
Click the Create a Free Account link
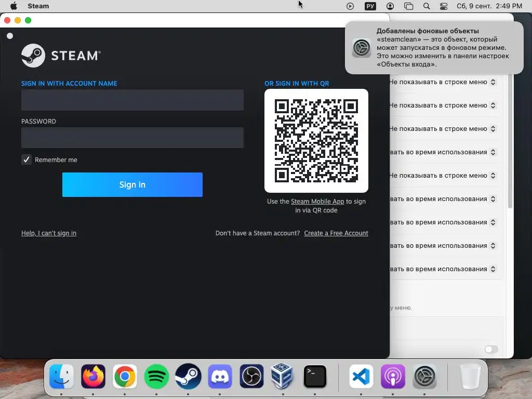[x=336, y=233]
